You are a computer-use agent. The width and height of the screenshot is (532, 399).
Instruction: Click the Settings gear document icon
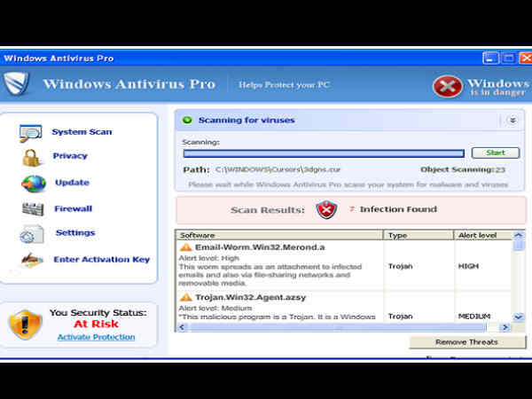pos(32,234)
